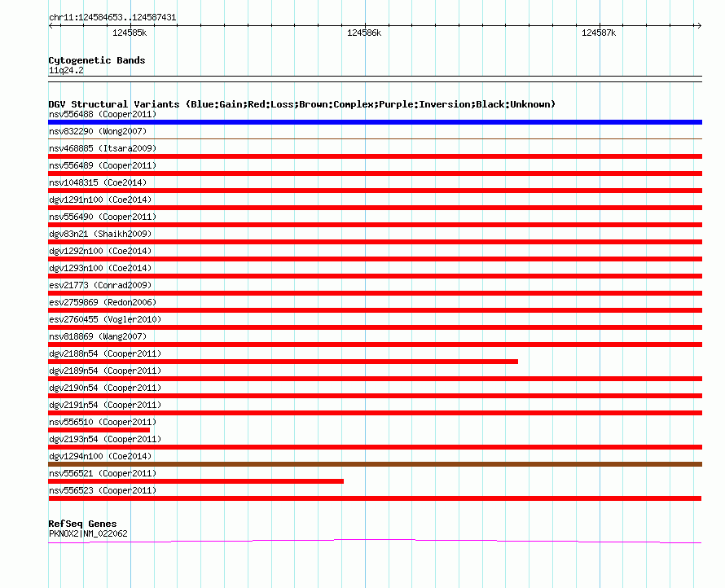Viewport: 725px width, 588px height.
Task: Click the magenta PKNOX2 gene track line
Action: 375,541
